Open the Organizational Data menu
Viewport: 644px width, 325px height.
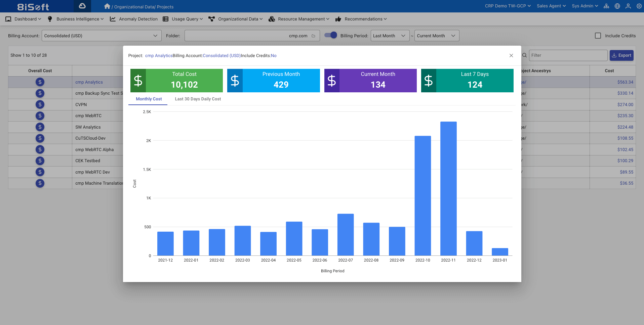(x=236, y=19)
